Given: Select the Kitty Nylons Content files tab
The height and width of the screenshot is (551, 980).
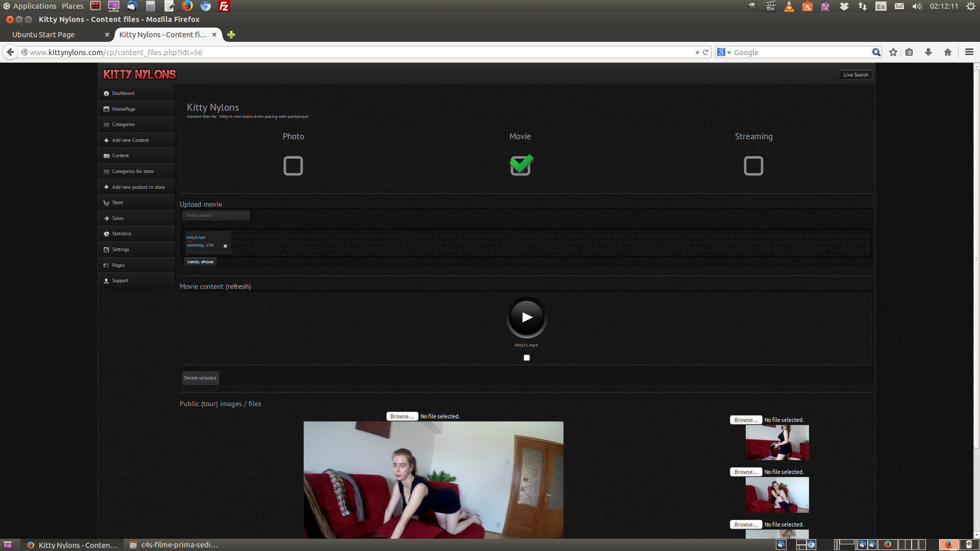Looking at the screenshot, I should [163, 35].
